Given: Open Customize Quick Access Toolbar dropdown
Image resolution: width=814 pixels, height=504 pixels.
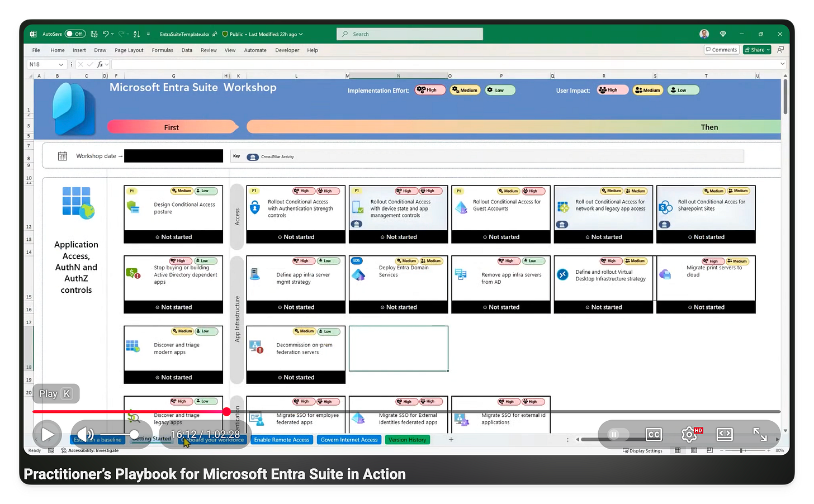Looking at the screenshot, I should 148,34.
